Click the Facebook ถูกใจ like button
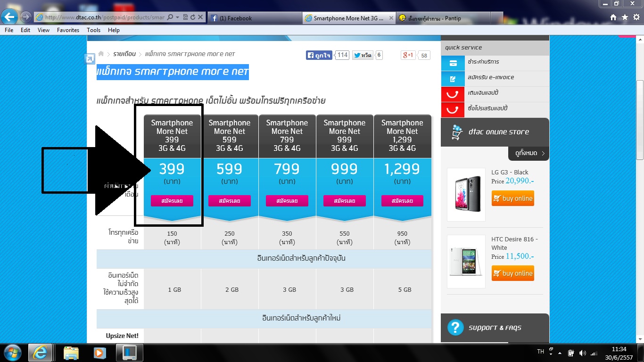Screen dimensions: 644x362 point(320,55)
